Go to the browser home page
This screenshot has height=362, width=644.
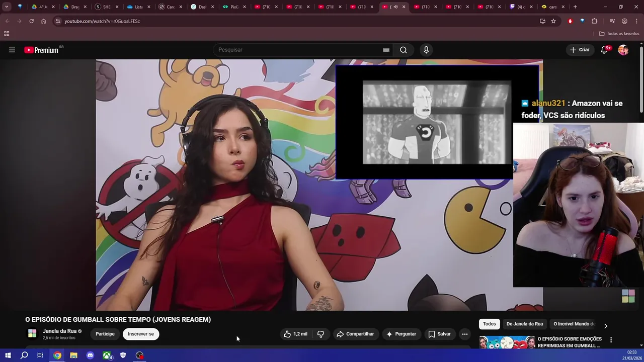click(x=43, y=21)
